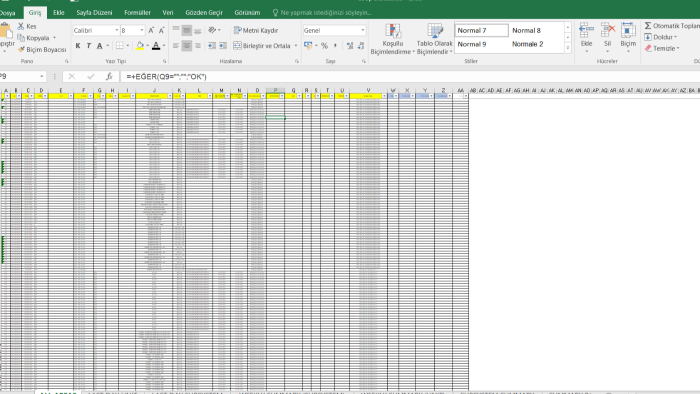
Task: Apply comma thousands separator style
Action: click(x=335, y=46)
